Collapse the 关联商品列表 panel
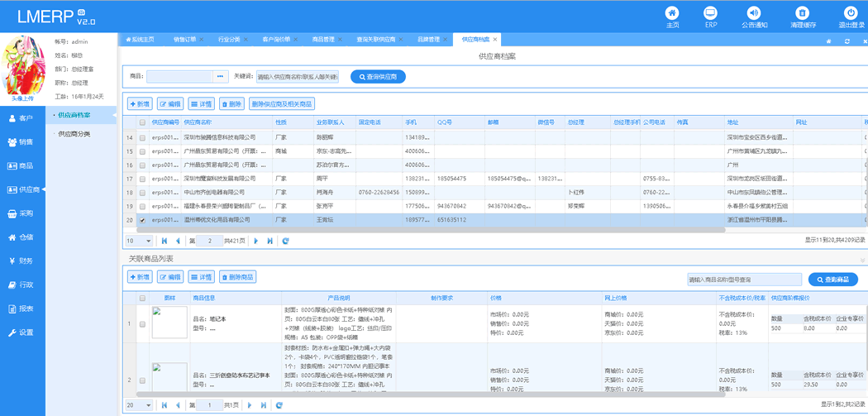The width and height of the screenshot is (868, 416). coord(862,259)
